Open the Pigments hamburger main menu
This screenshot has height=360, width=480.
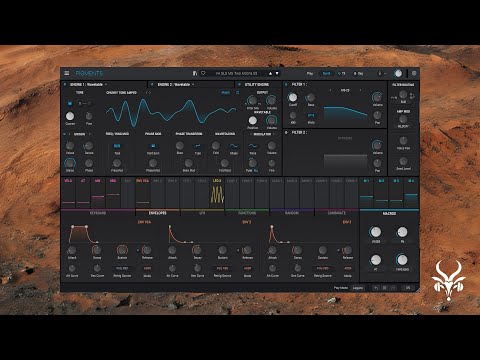point(67,73)
